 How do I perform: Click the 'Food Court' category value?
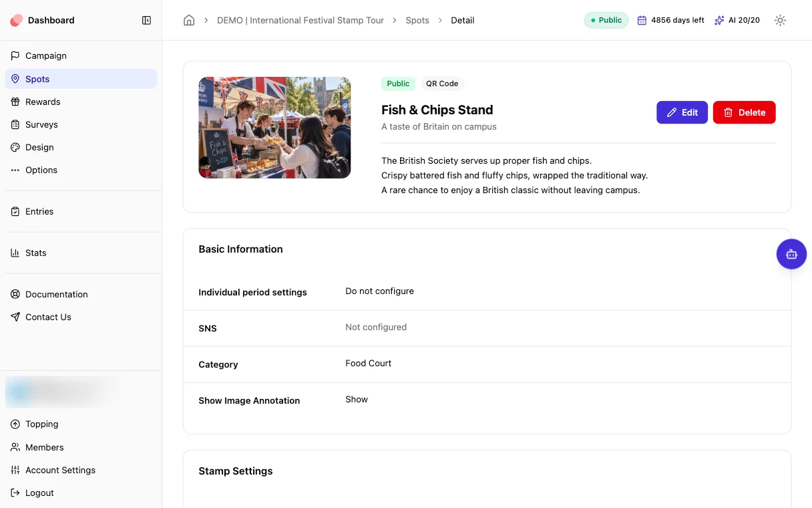click(369, 364)
